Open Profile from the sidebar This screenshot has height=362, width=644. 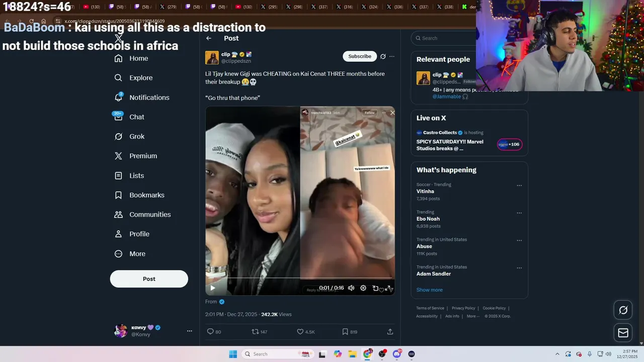tap(132, 234)
